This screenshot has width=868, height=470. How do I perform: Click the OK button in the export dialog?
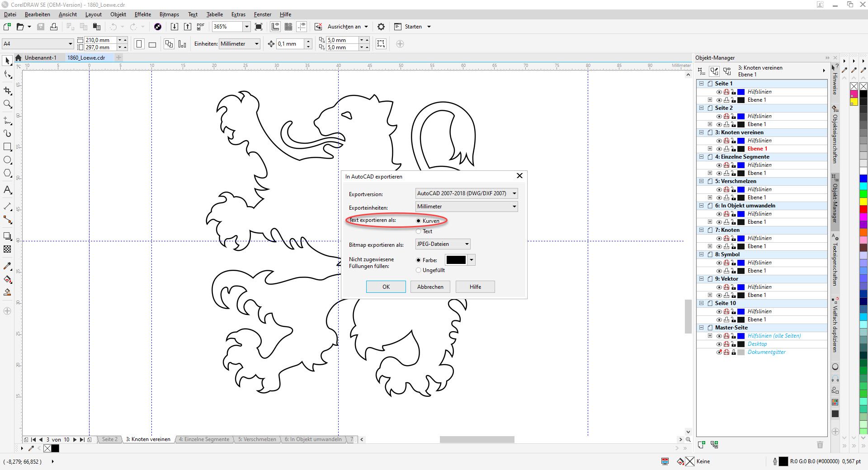point(386,287)
